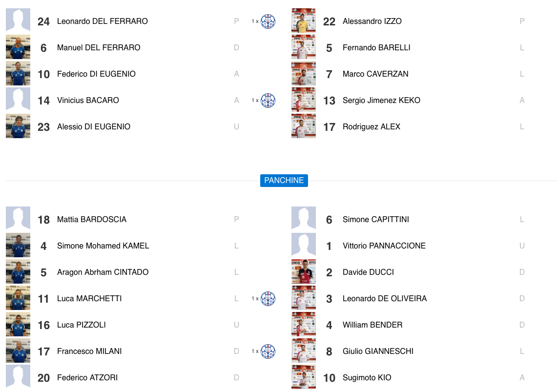The image size is (558, 392).
Task: Open Sergio Jimenez KEKO player page
Action: coord(381,101)
